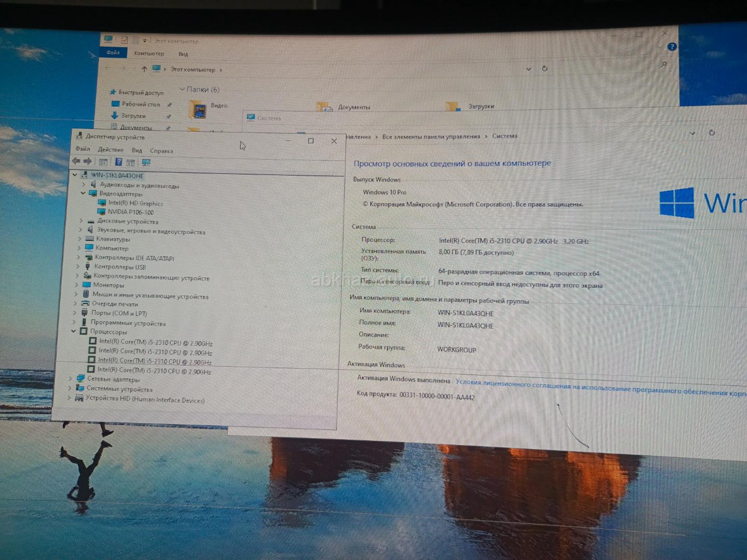Click the Forward arrow in Device Manager toolbar
Image resolution: width=747 pixels, height=560 pixels.
point(88,161)
